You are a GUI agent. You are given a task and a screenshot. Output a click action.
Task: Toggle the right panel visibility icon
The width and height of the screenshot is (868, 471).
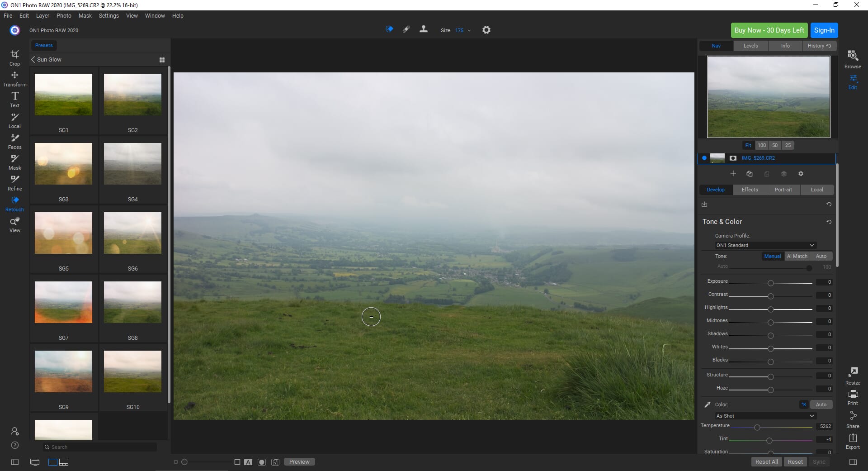point(853,462)
